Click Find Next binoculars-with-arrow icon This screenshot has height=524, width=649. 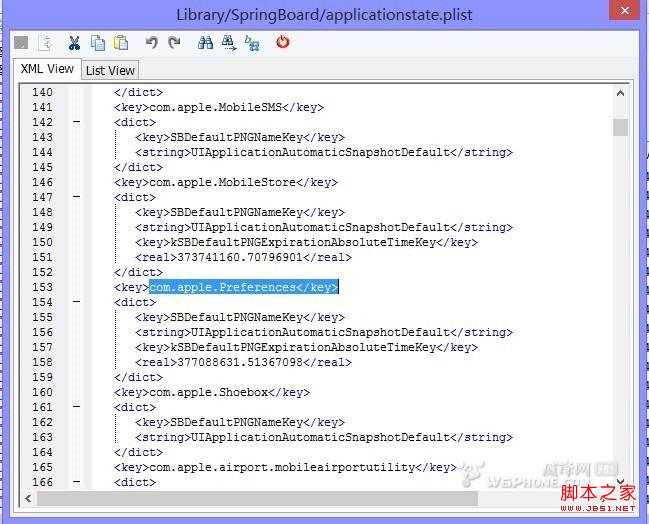(229, 43)
